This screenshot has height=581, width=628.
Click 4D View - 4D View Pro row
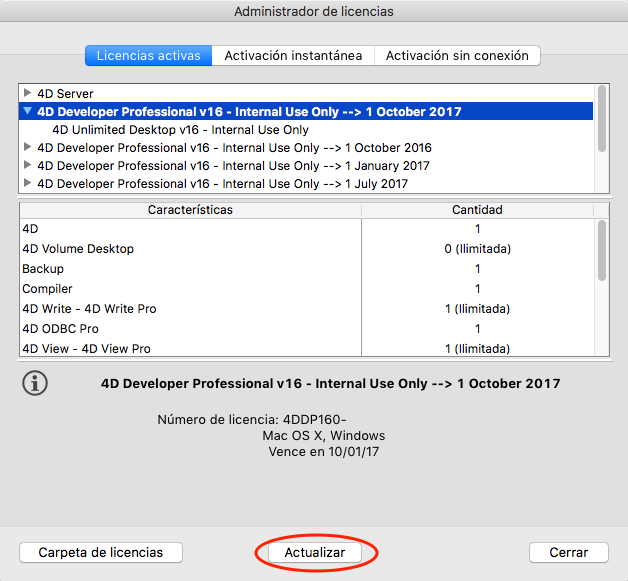[191, 348]
